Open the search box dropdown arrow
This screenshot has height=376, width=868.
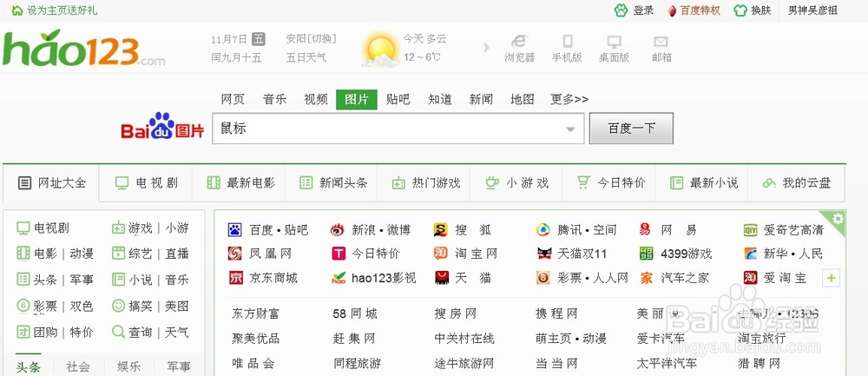tap(570, 129)
